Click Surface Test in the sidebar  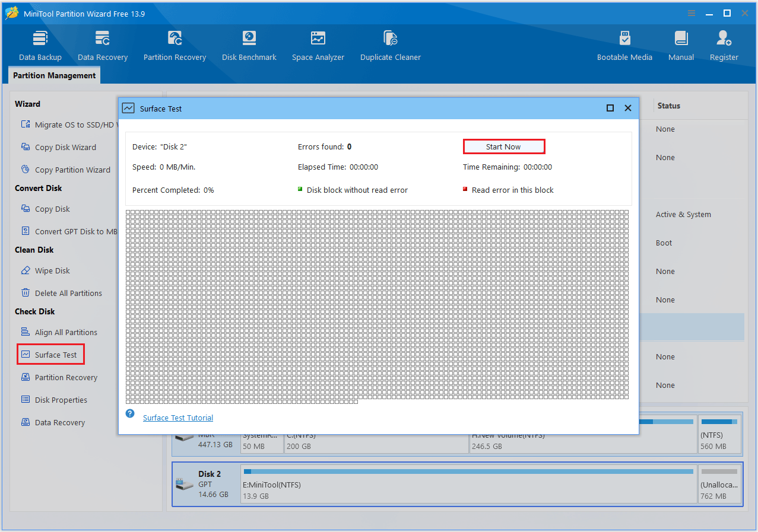pos(50,355)
